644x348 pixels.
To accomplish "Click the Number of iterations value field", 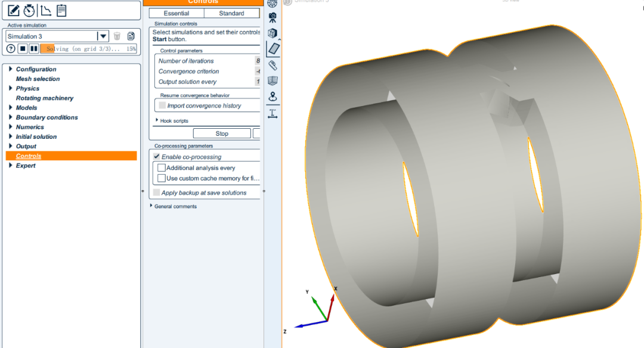I will 258,61.
